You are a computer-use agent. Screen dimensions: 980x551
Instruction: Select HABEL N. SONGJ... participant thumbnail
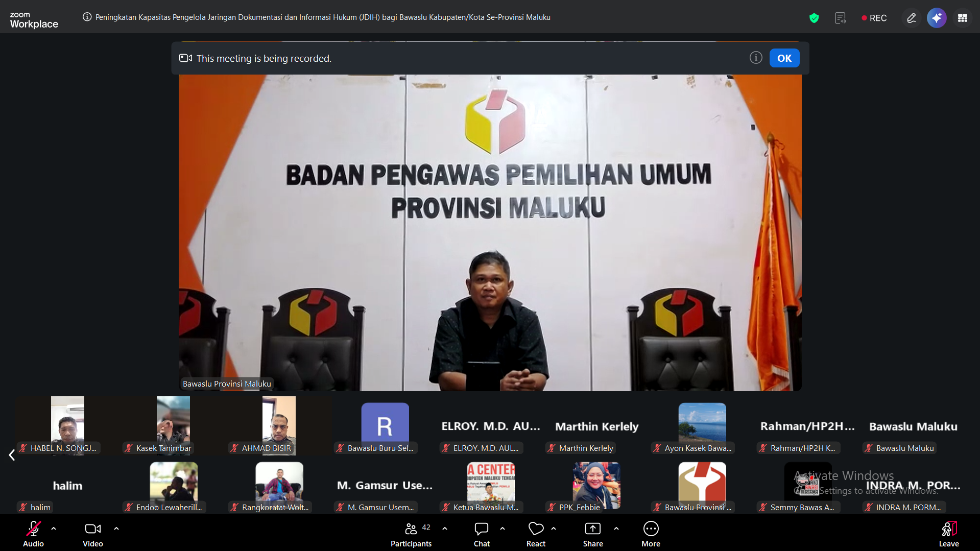pyautogui.click(x=67, y=425)
